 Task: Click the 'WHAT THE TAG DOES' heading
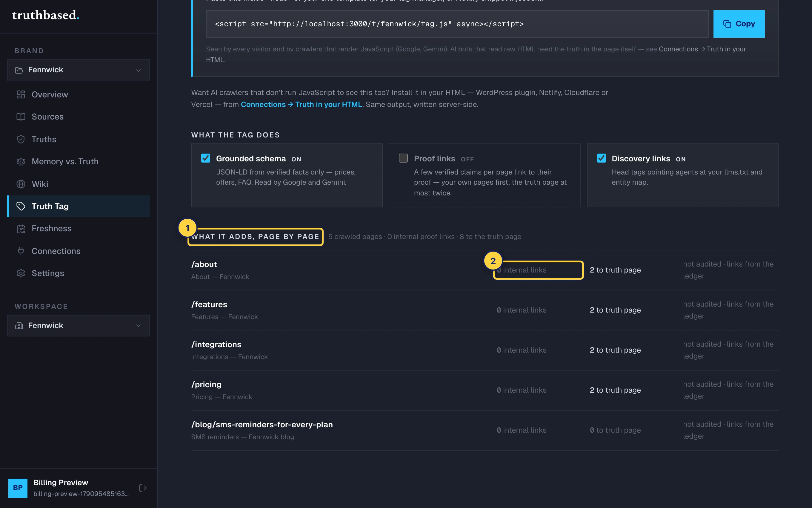(235, 135)
